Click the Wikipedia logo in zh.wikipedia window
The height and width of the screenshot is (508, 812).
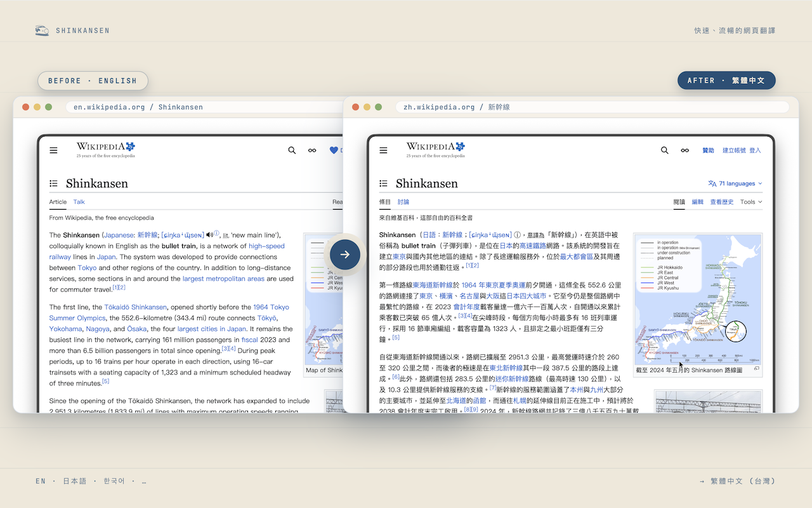pyautogui.click(x=436, y=149)
